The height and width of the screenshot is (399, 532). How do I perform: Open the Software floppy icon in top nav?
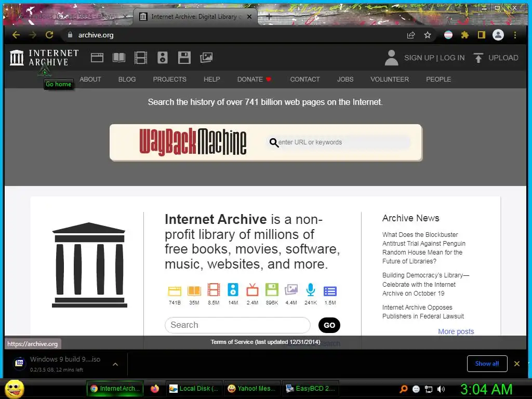click(184, 58)
